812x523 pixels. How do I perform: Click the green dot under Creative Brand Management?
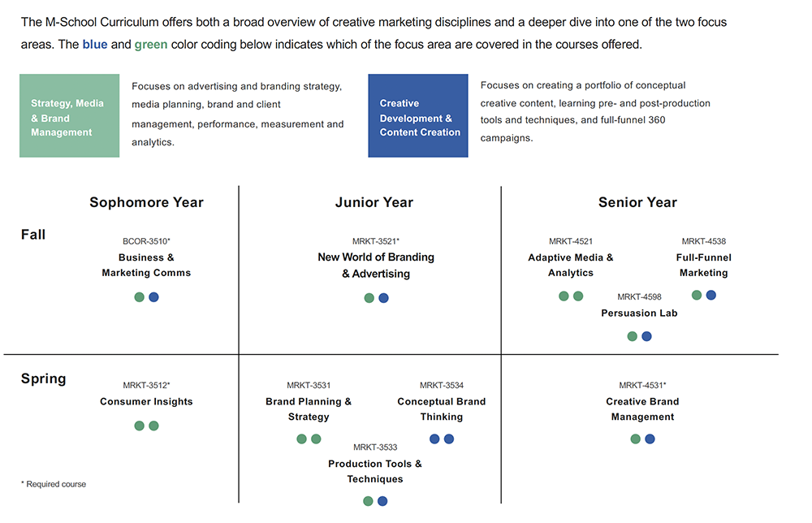pos(636,439)
